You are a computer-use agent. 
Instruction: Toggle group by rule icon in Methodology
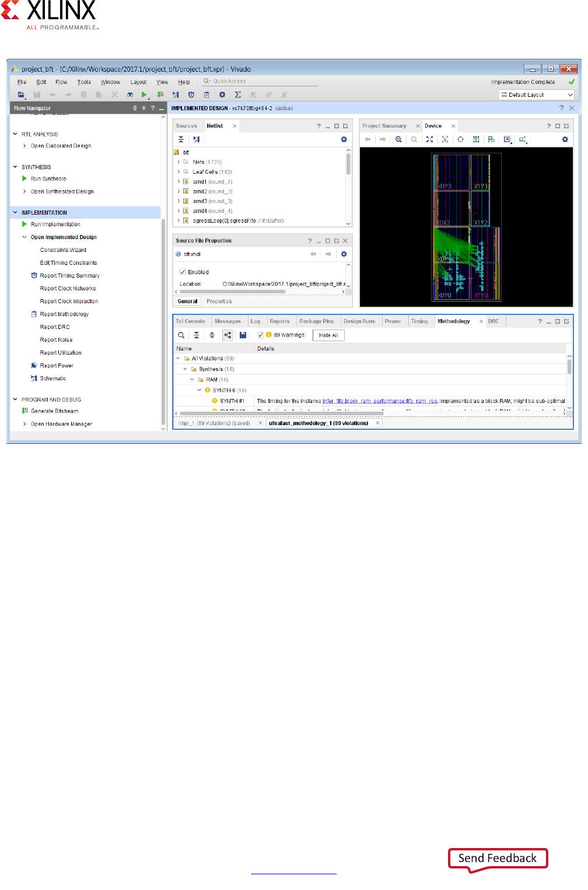228,335
